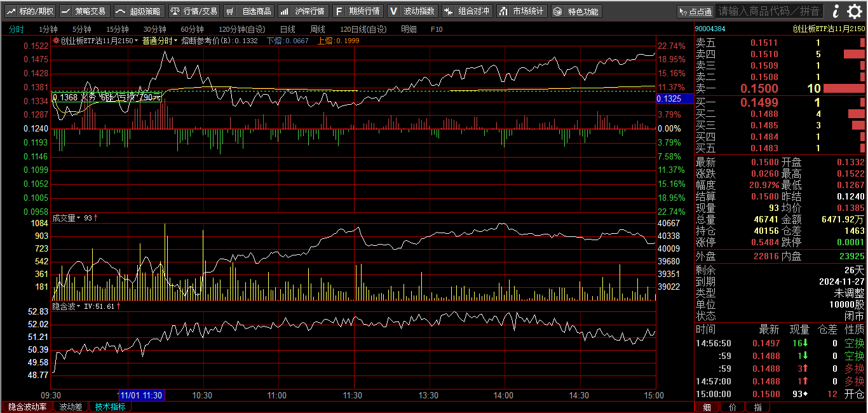This screenshot has width=868, height=413.
Task: Expand 创业板ETF沽11月2150 contract dropdown
Action: 135,41
